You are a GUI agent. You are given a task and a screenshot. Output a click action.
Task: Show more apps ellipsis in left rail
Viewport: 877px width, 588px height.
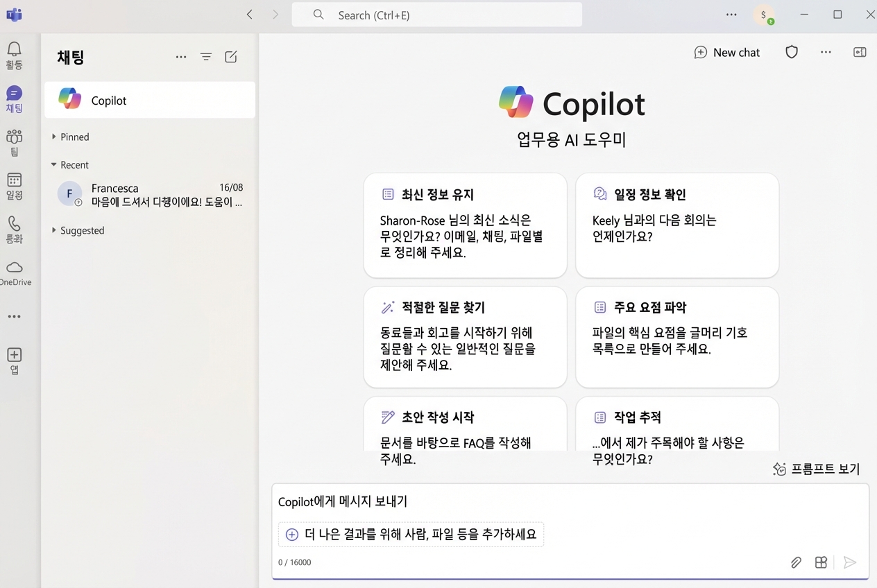coord(14,316)
